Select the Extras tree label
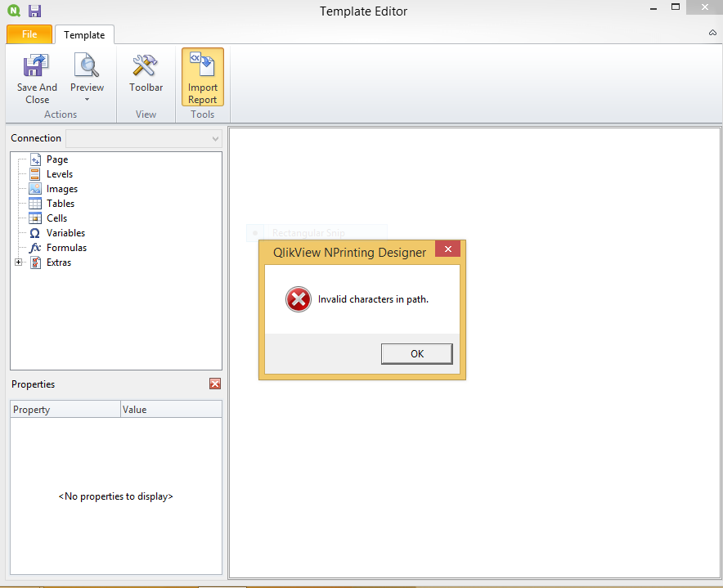This screenshot has height=588, width=723. [59, 263]
